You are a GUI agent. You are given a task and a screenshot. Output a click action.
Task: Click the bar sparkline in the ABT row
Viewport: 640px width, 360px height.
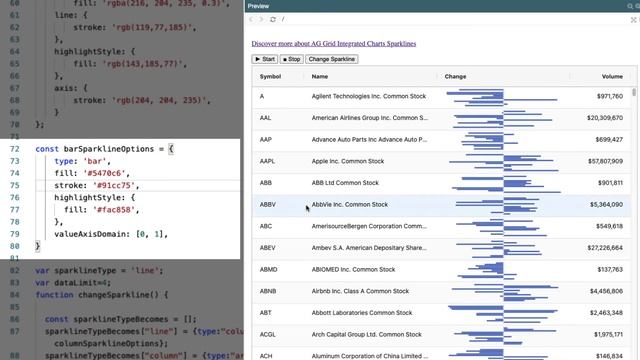[503, 314]
